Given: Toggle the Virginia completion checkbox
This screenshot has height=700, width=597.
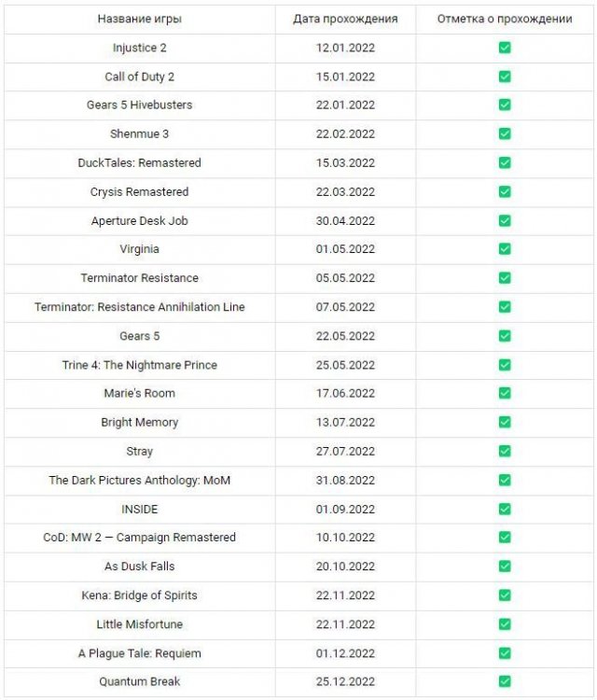Looking at the screenshot, I should [x=505, y=249].
